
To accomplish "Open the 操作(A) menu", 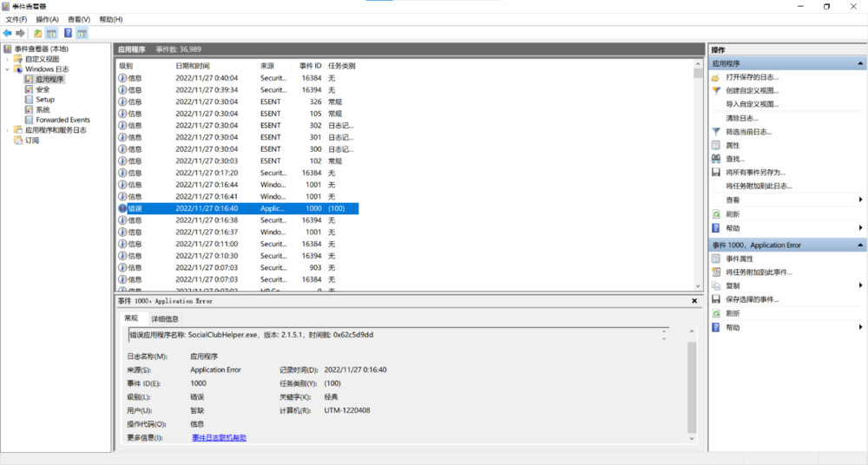I will point(47,19).
